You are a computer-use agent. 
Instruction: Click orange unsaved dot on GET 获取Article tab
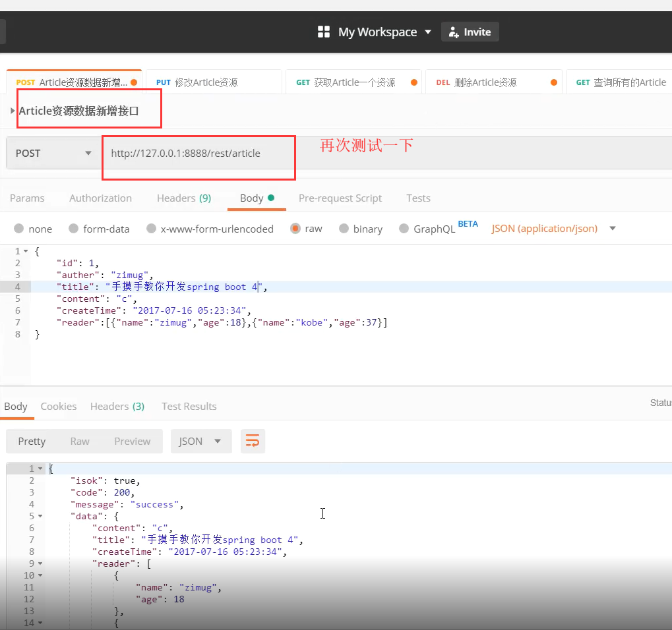tap(414, 82)
